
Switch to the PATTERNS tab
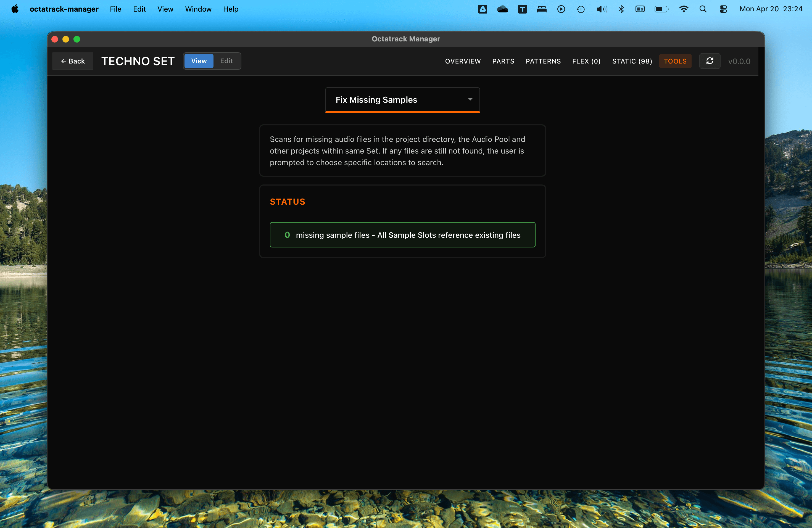543,61
